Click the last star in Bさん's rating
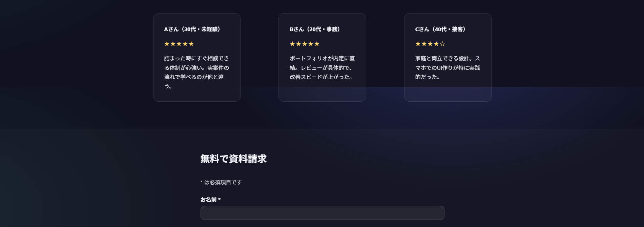The image size is (644, 227). coord(317,44)
